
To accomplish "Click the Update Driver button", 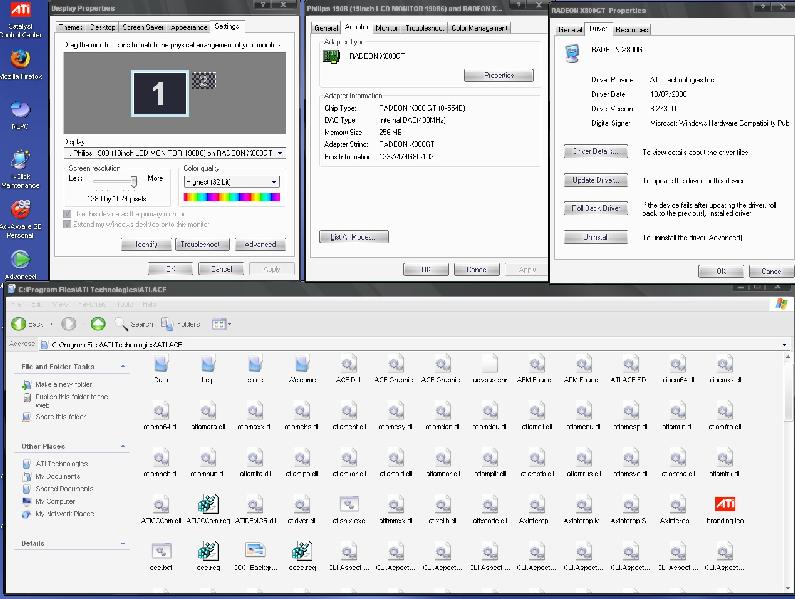I will coord(594,180).
